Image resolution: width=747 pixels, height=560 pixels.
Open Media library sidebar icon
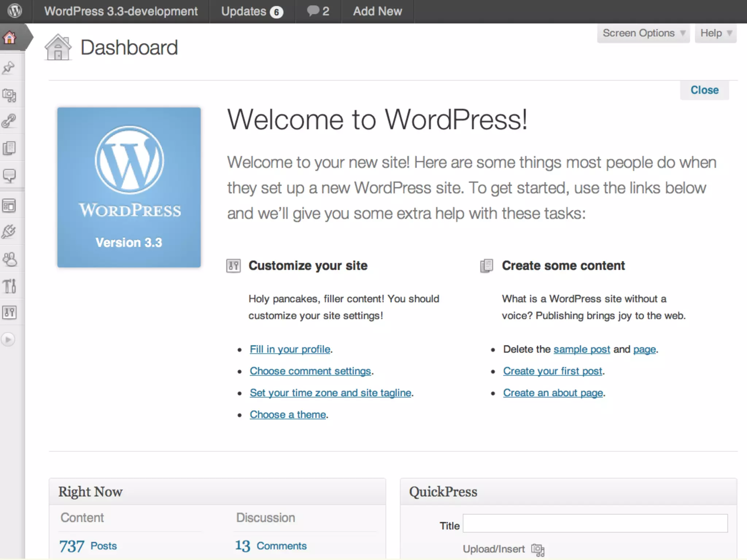[9, 95]
